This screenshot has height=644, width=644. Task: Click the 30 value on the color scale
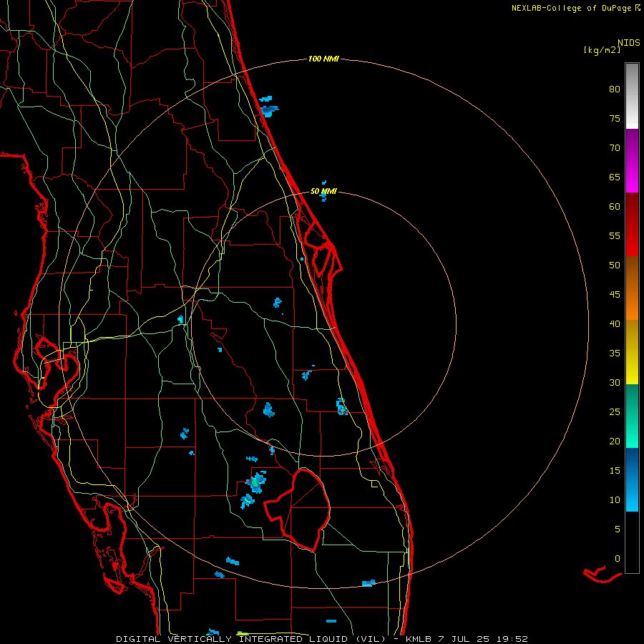[615, 382]
